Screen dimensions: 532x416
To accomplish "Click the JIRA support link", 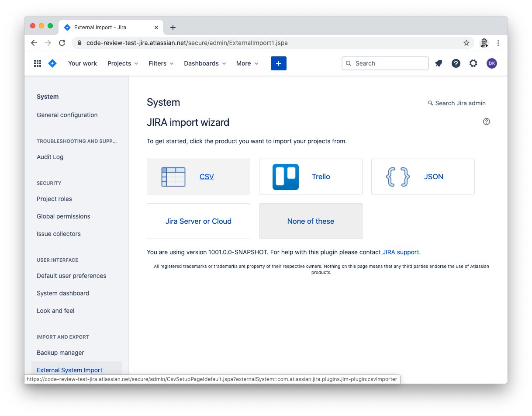I will [401, 252].
